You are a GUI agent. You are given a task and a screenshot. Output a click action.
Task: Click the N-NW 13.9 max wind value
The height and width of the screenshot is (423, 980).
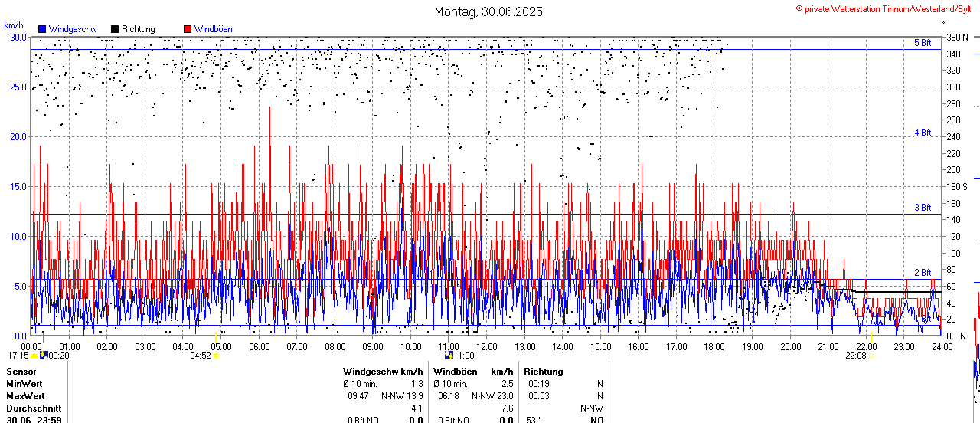(x=403, y=396)
